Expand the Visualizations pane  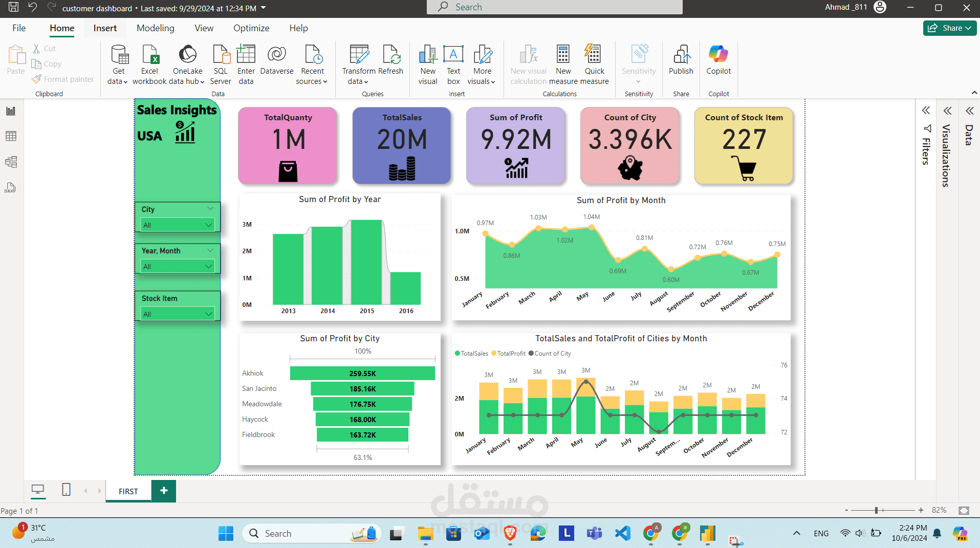tap(947, 111)
